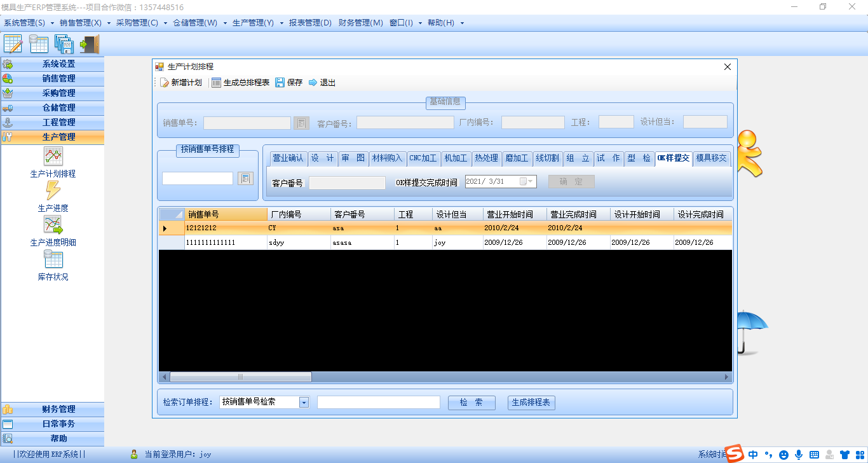The width and height of the screenshot is (868, 463).
Task: Click the 新增计划 toolbar button
Action: click(x=180, y=83)
